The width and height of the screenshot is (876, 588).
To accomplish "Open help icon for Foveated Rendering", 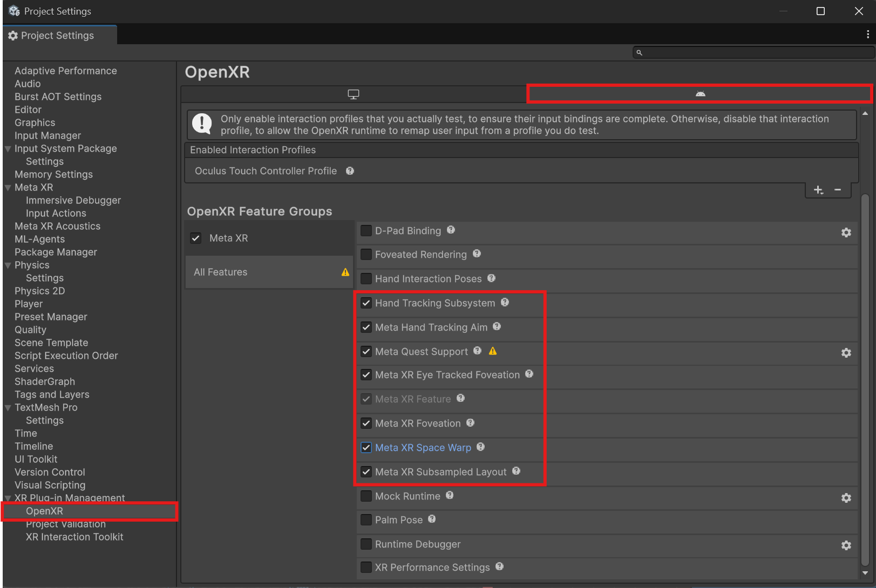I will coord(477,254).
